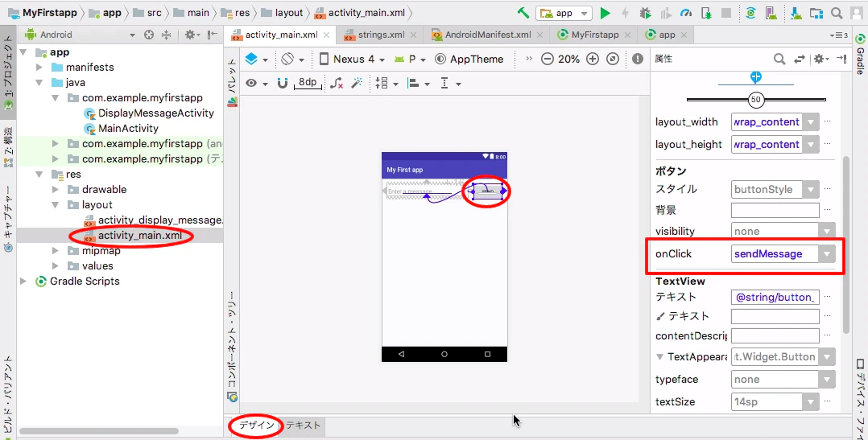This screenshot has width=868, height=440.
Task: Switch to the テキスト editor tab
Action: coord(303,425)
